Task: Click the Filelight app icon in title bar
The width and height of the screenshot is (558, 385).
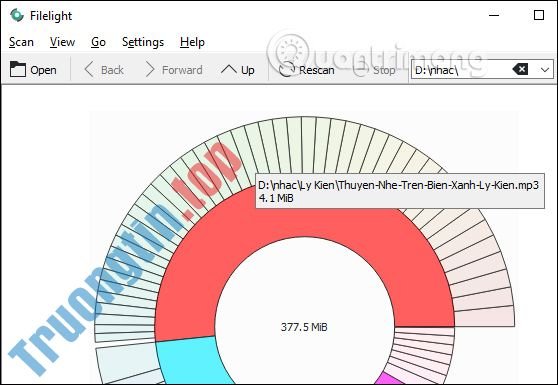Action: click(x=17, y=16)
